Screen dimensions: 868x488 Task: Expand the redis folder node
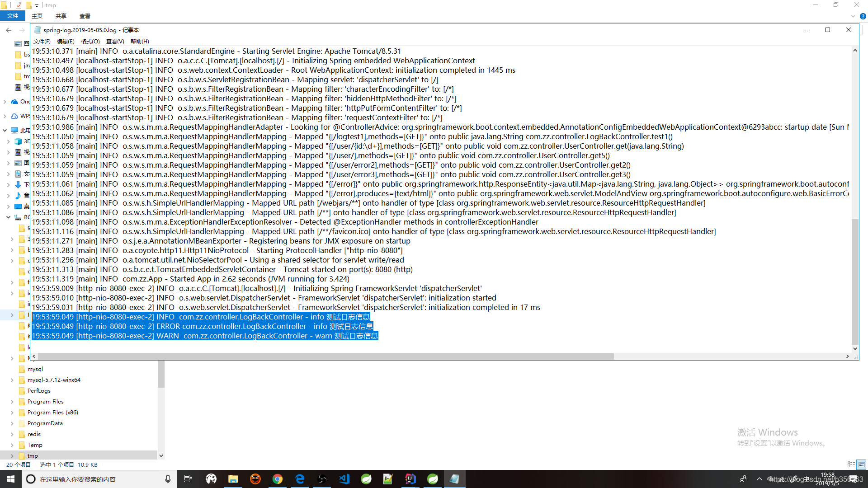click(12, 434)
